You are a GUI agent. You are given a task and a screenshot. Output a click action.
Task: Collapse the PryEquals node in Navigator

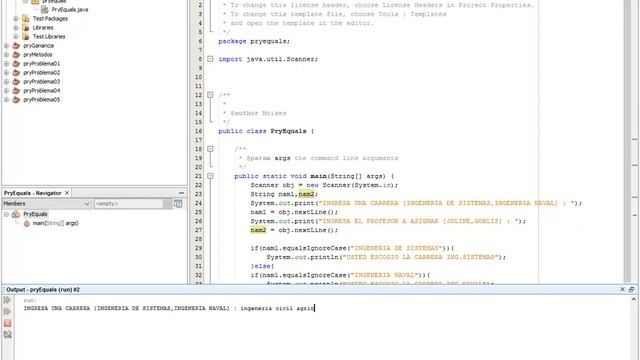click(x=7, y=214)
